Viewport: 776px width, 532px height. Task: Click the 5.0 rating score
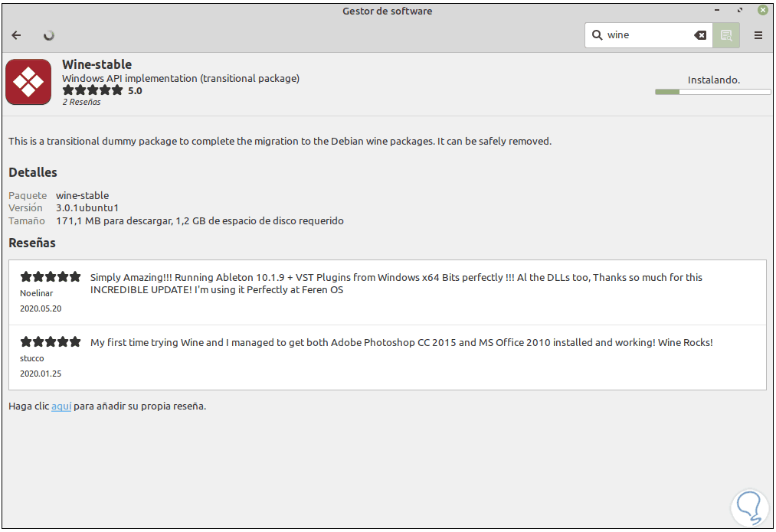click(135, 91)
